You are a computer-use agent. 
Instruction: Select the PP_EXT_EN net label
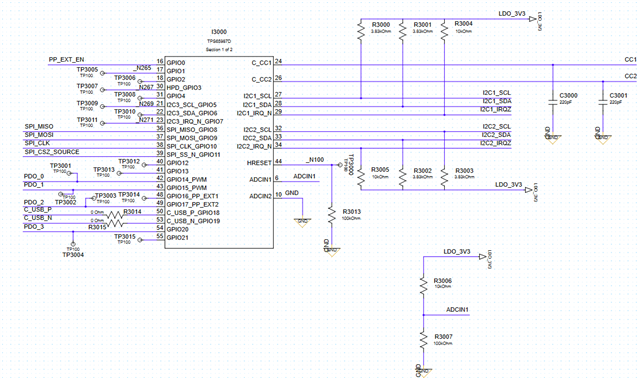pos(67,60)
